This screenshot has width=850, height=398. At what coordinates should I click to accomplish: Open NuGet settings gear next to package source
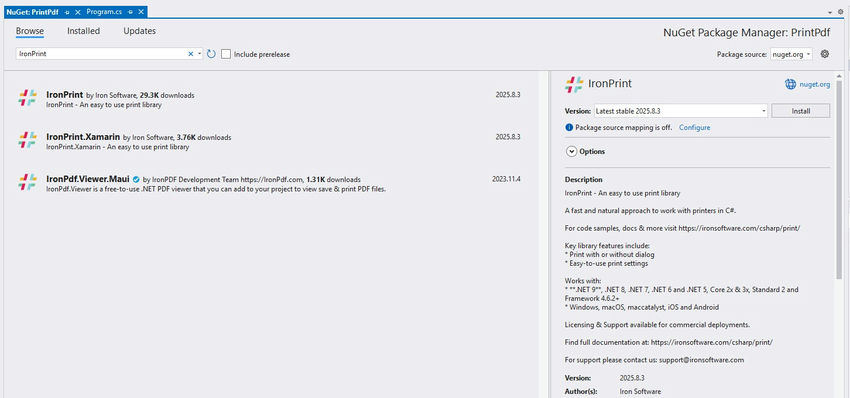point(825,54)
